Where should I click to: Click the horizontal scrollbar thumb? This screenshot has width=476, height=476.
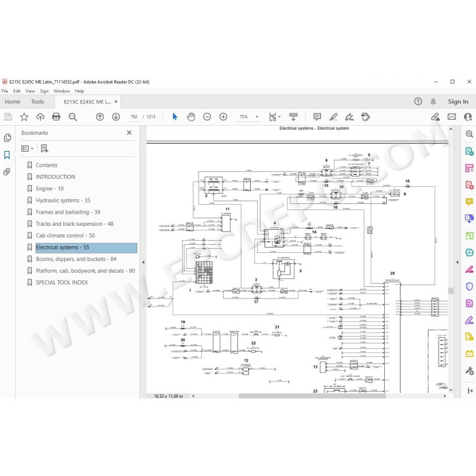point(312,396)
